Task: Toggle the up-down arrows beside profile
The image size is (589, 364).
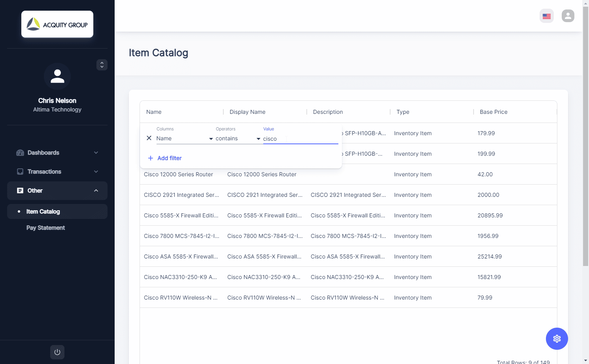Action: point(102,65)
